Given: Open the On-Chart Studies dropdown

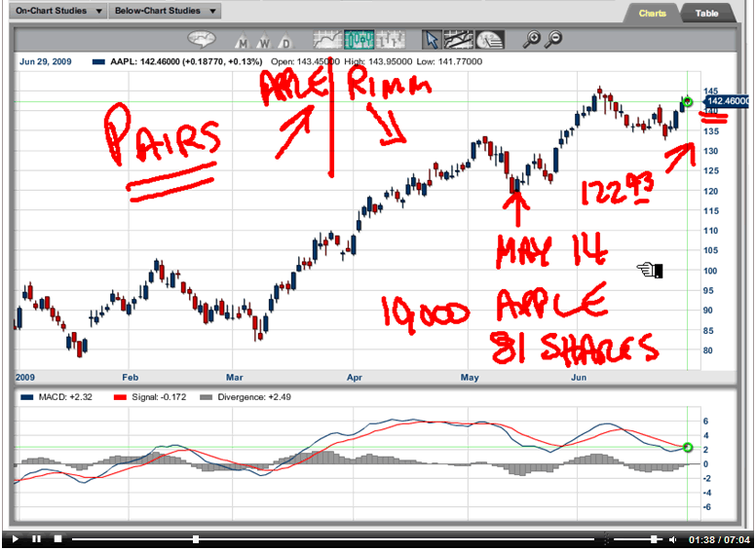Looking at the screenshot, I should click(x=58, y=11).
